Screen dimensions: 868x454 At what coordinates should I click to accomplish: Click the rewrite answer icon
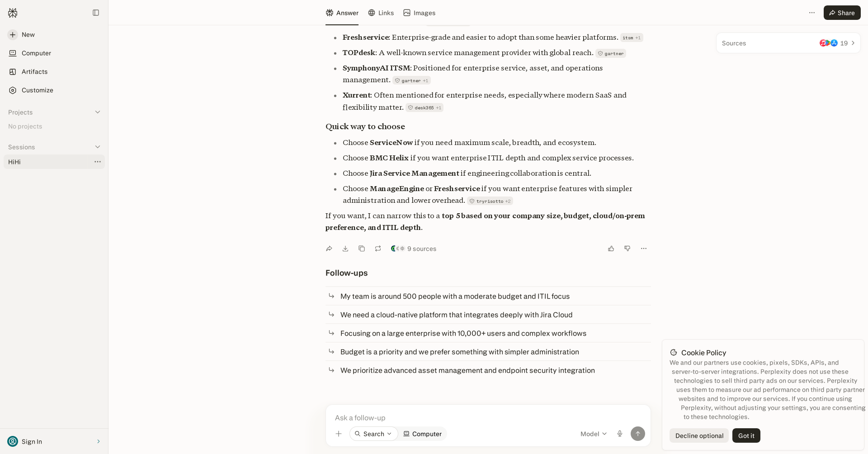coord(378,248)
